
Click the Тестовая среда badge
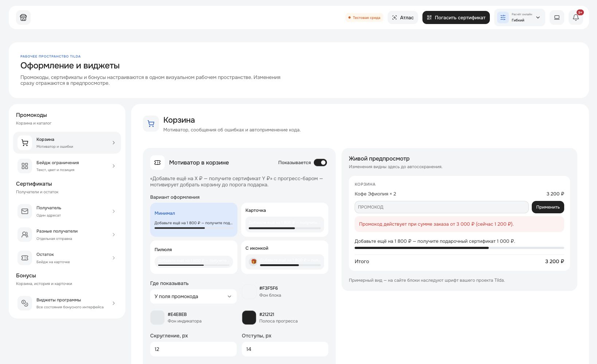[x=364, y=17]
